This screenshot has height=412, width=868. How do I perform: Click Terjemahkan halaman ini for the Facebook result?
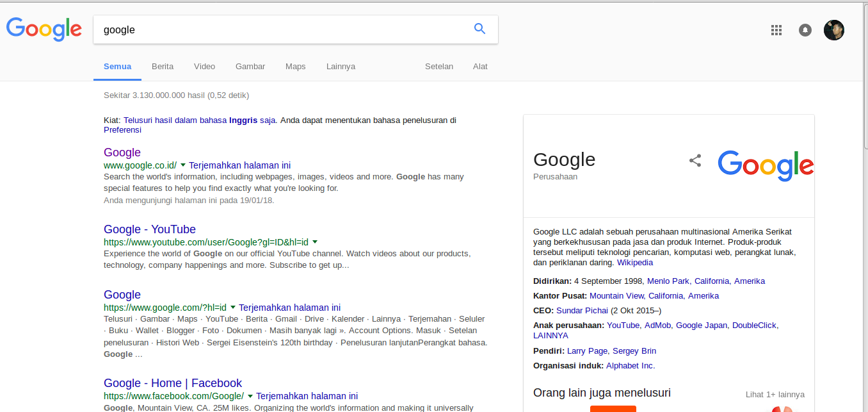pyautogui.click(x=307, y=396)
